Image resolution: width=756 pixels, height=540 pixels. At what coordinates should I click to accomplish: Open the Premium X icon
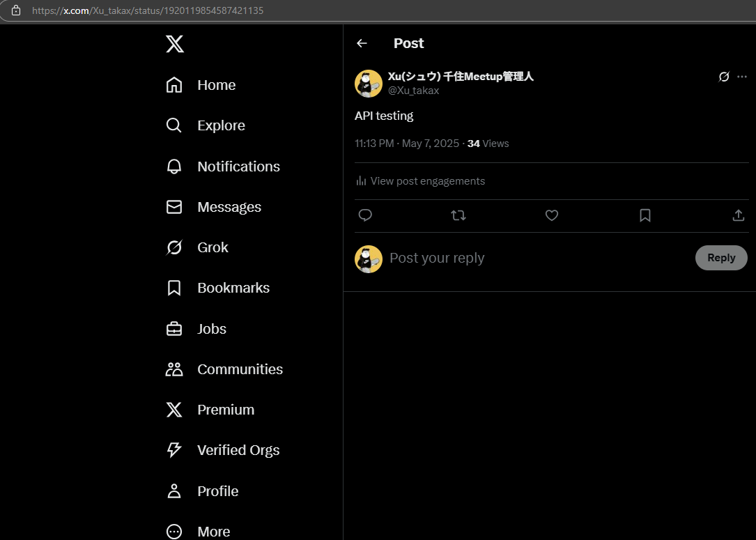click(174, 410)
